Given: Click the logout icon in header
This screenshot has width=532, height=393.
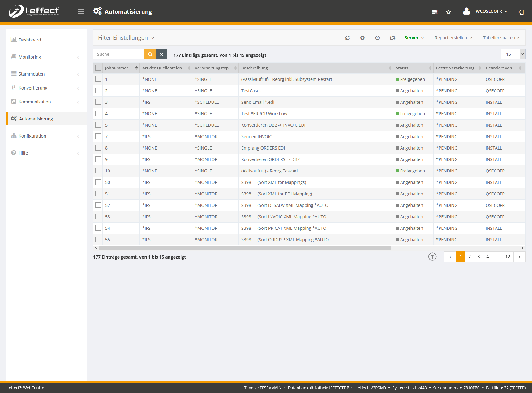Looking at the screenshot, I should point(521,12).
